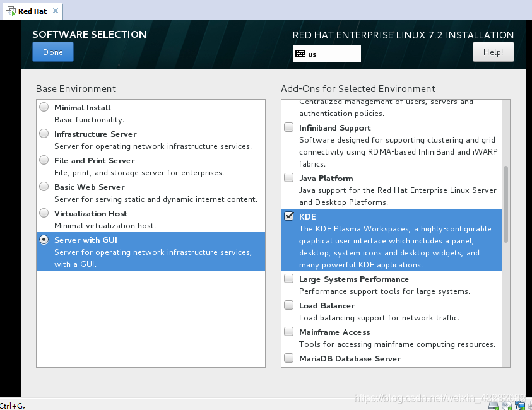Click the us keyboard layout field
The image size is (532, 410).
coord(327,54)
